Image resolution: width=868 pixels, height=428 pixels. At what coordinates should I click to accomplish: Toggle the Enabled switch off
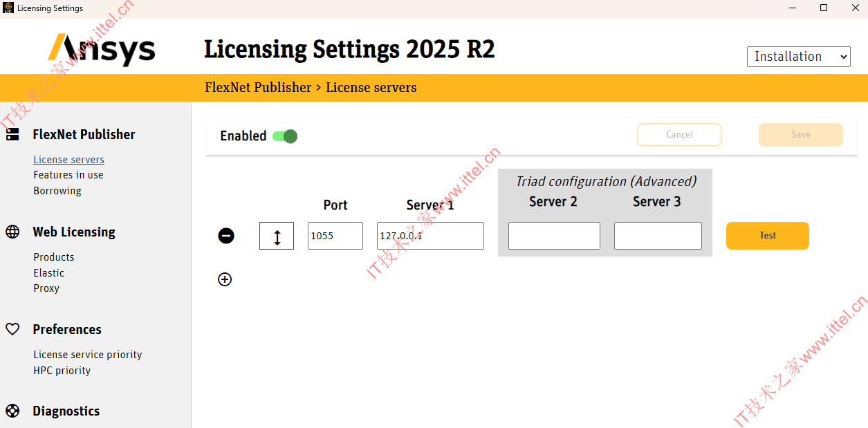pos(284,136)
